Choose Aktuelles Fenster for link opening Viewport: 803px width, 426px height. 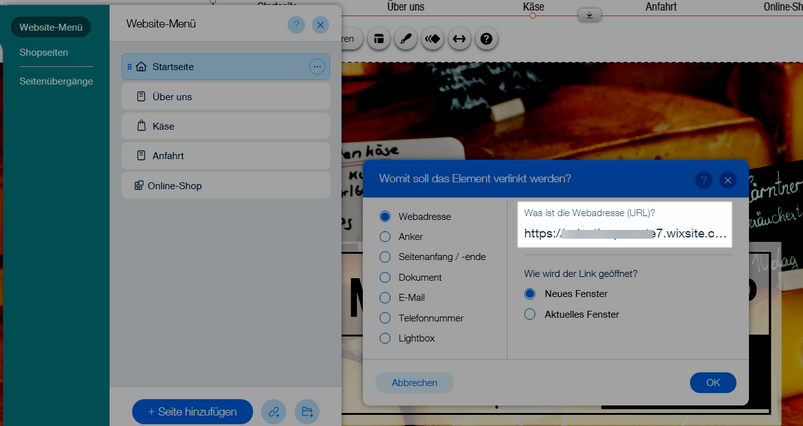tap(530, 314)
